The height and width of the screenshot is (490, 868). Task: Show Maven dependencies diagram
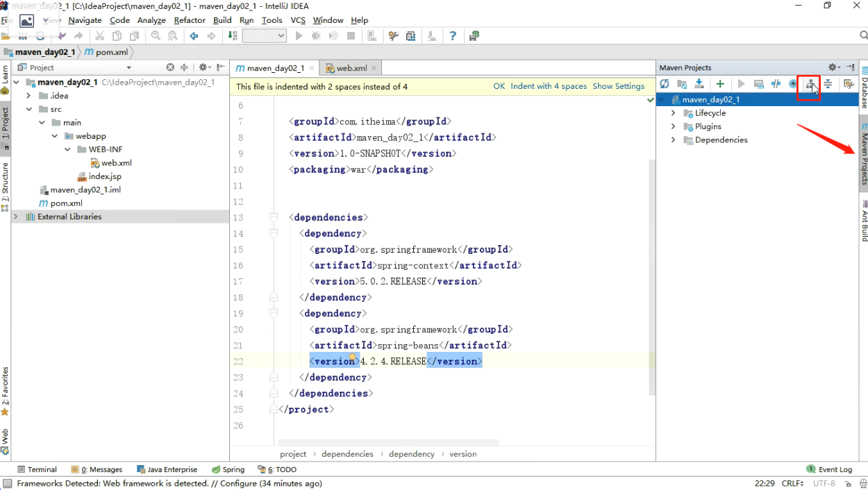click(810, 84)
